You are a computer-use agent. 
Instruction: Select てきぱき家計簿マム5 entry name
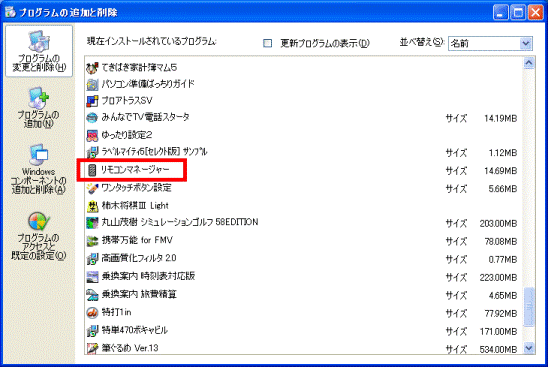[x=139, y=67]
